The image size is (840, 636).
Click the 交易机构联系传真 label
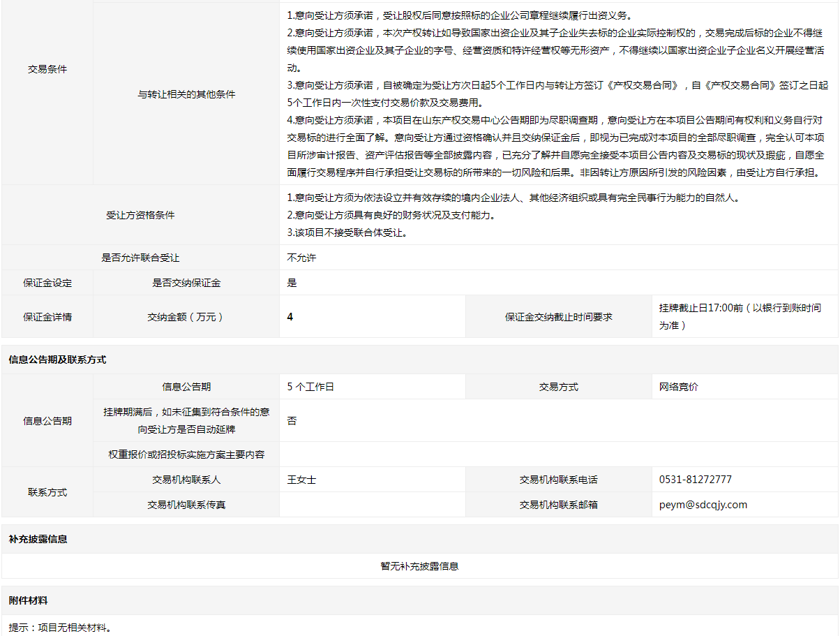[186, 505]
